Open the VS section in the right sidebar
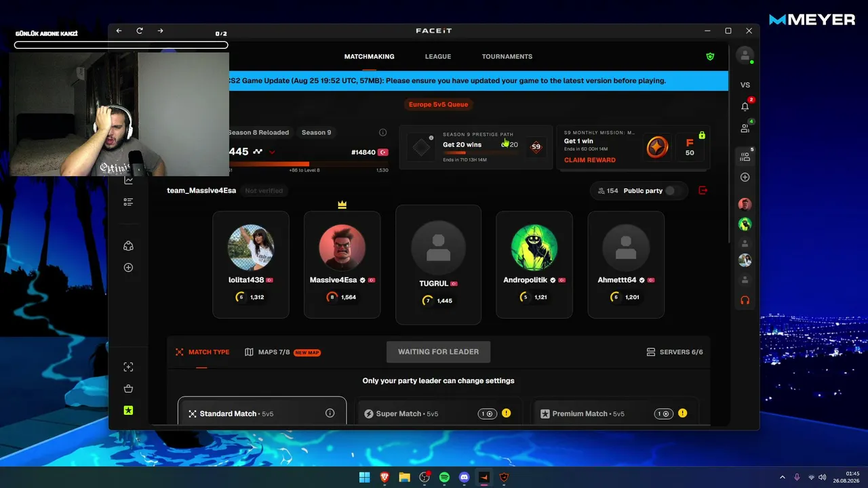The width and height of the screenshot is (868, 488). pos(745,85)
